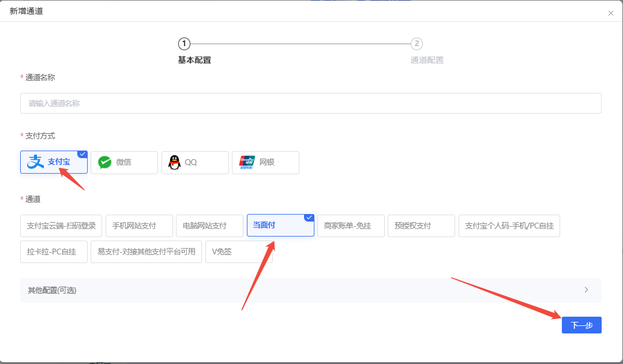Image resolution: width=623 pixels, height=364 pixels.
Task: Select the 电脑网站支付 channel option
Action: click(x=209, y=225)
